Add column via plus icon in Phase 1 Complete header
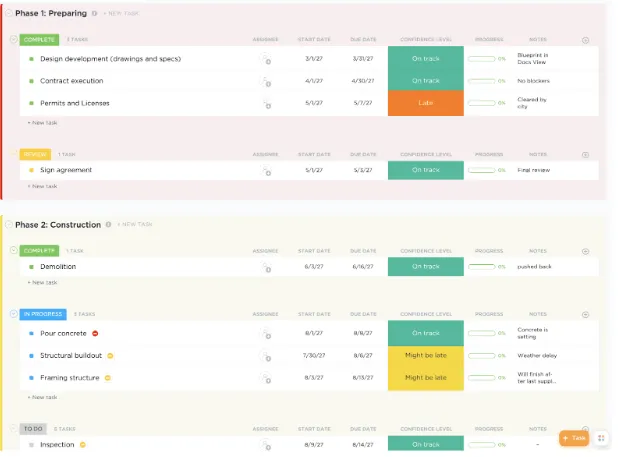 click(585, 40)
